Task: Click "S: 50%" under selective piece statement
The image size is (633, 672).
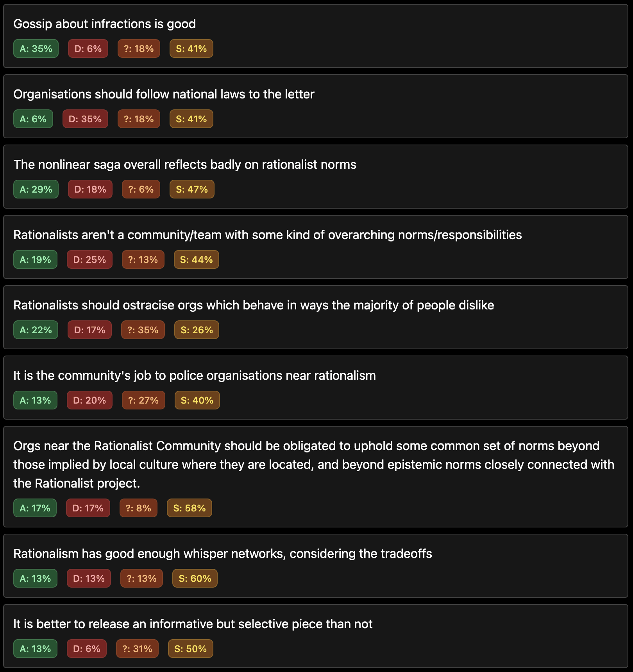Action: tap(191, 649)
